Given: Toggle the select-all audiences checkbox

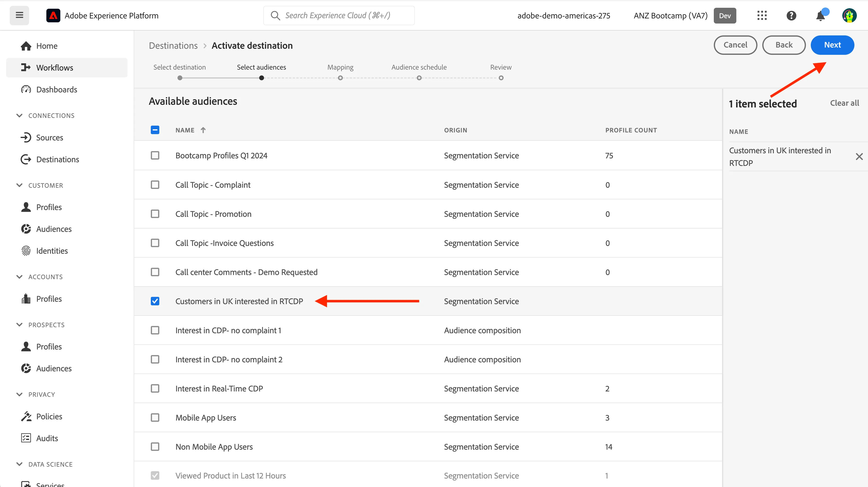Looking at the screenshot, I should pos(155,130).
